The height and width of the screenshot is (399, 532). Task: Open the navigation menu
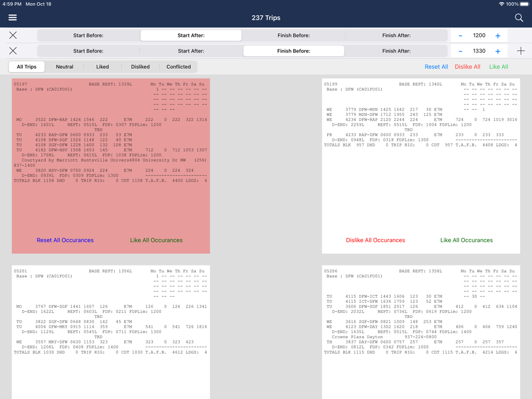click(12, 17)
